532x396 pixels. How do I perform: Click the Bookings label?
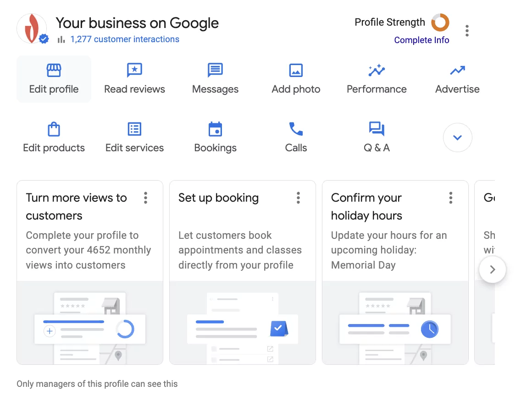(x=215, y=148)
